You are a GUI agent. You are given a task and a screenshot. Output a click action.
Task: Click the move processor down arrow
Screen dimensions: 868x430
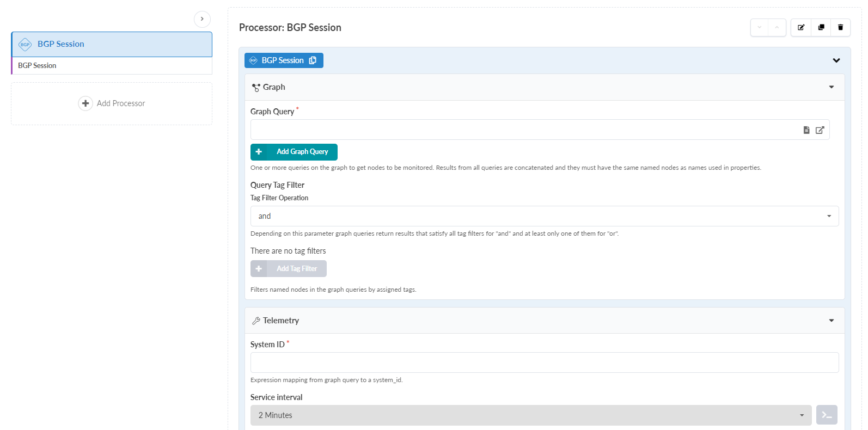pos(760,27)
